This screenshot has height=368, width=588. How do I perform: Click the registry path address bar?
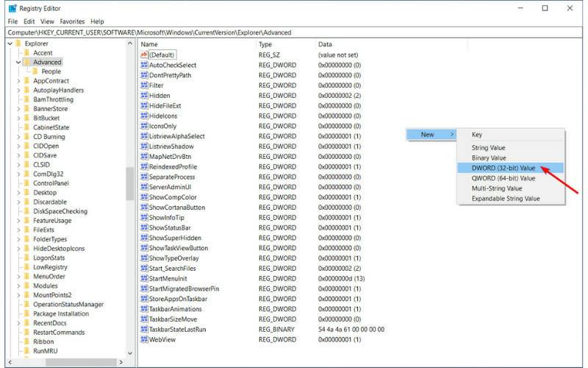coord(295,32)
